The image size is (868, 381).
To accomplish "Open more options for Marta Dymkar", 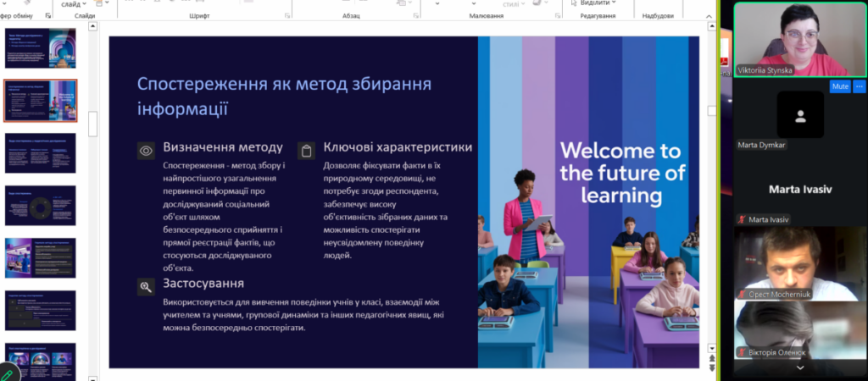I will coord(860,87).
